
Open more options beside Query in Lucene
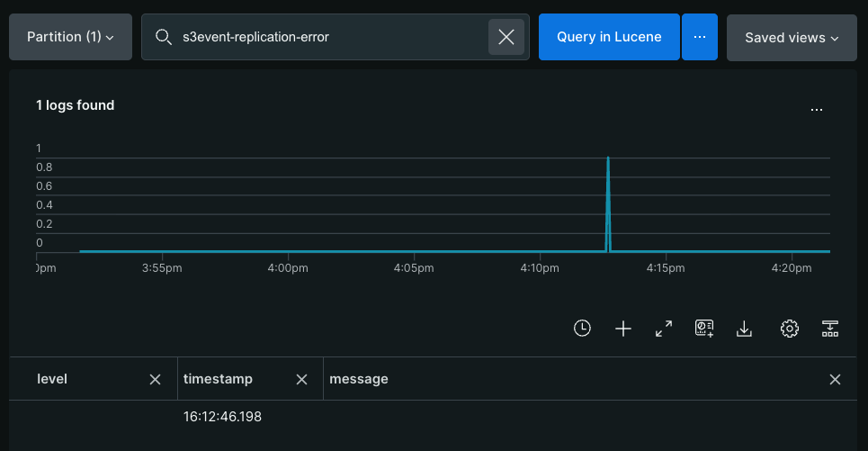coord(699,37)
